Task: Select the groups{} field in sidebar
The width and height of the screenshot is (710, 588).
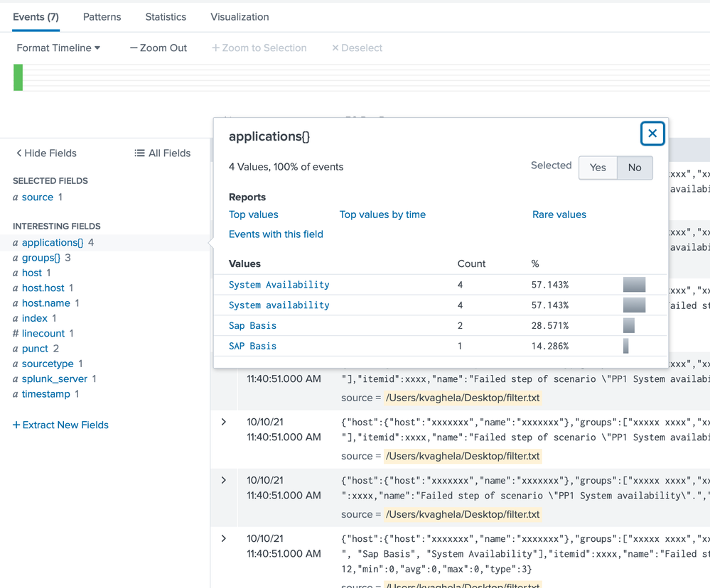Action: (x=41, y=258)
